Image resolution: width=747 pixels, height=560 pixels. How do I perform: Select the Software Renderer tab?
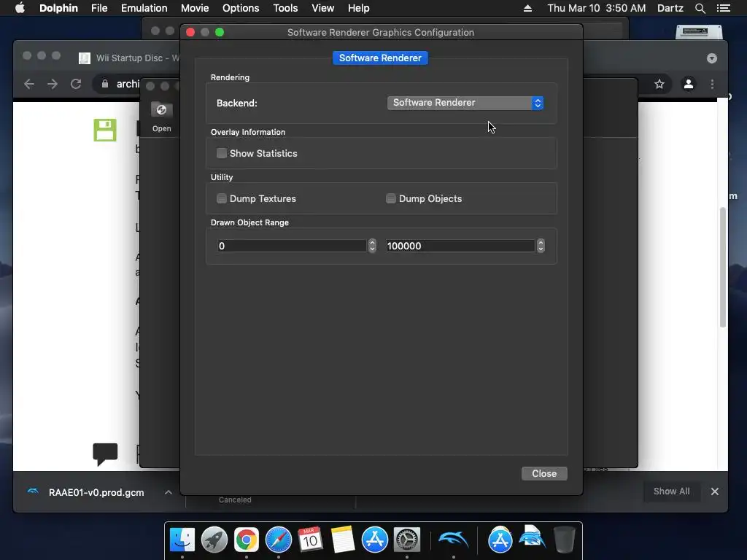380,58
